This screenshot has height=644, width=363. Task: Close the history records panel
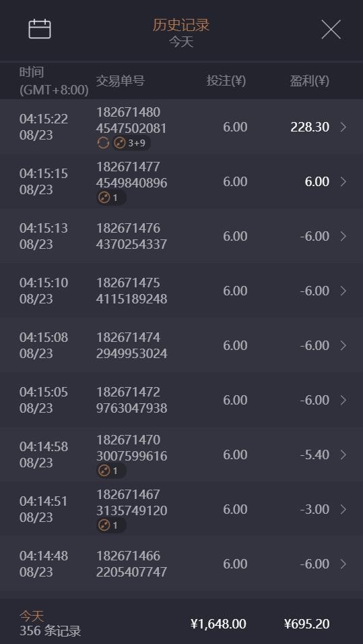point(331,30)
